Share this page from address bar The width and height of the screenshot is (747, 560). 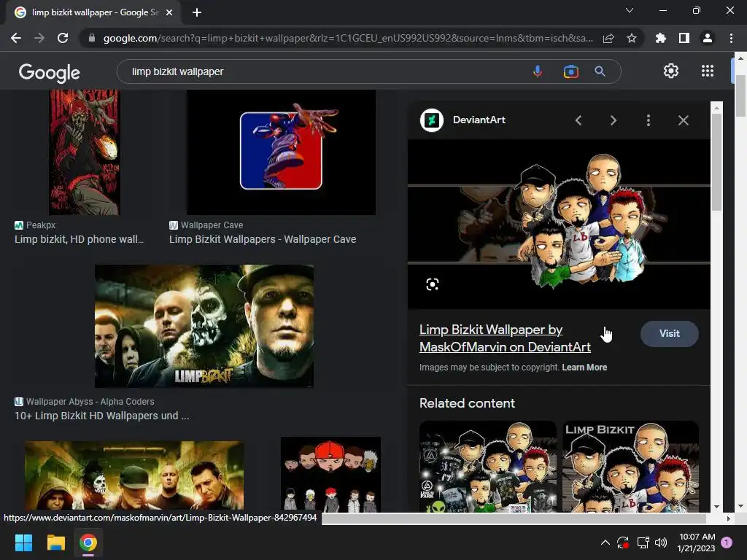608,38
